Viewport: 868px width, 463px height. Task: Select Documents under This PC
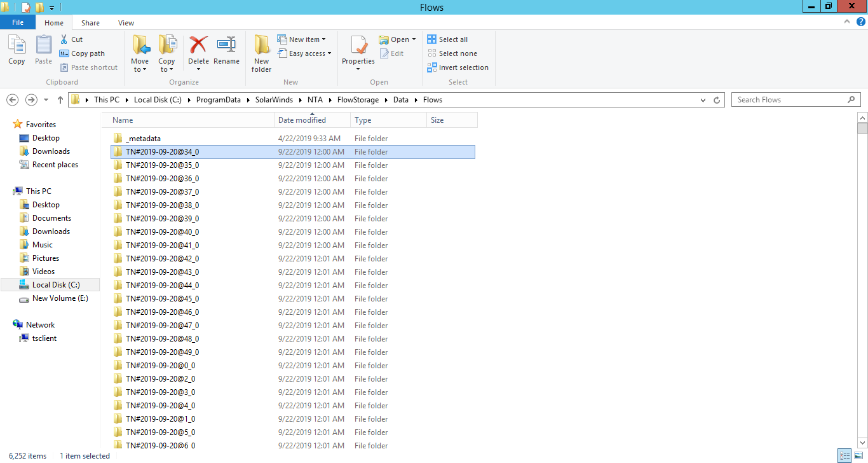pos(45,218)
